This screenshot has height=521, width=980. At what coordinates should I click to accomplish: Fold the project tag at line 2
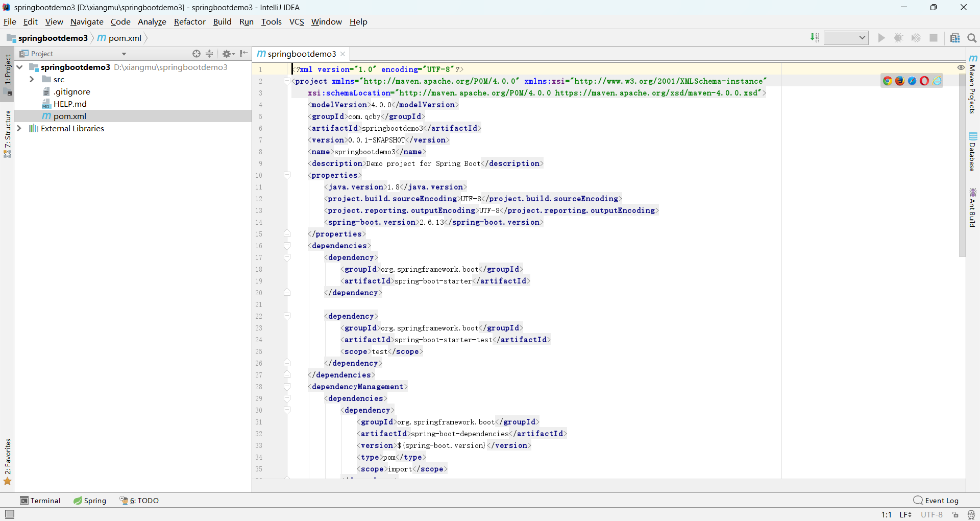coord(287,81)
